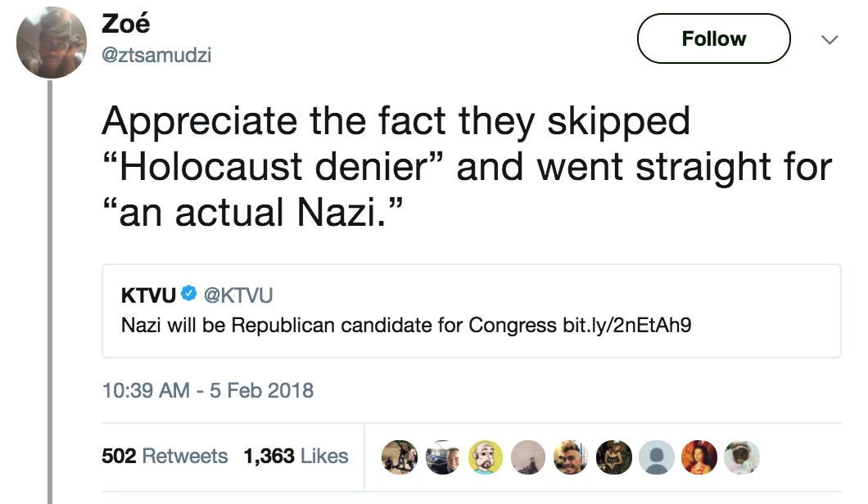View the 502 Retweets list
Screen dimensions: 868x504
pyautogui.click(x=165, y=456)
